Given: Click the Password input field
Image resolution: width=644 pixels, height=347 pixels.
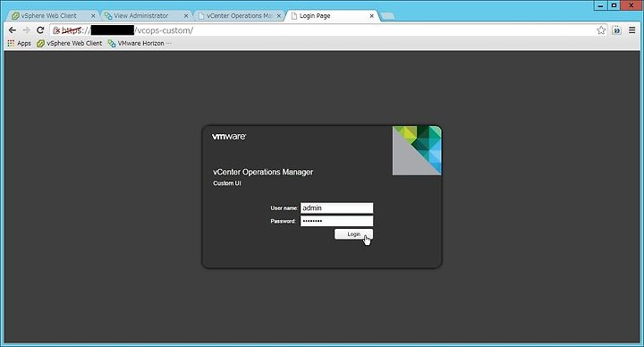Looking at the screenshot, I should (x=337, y=221).
